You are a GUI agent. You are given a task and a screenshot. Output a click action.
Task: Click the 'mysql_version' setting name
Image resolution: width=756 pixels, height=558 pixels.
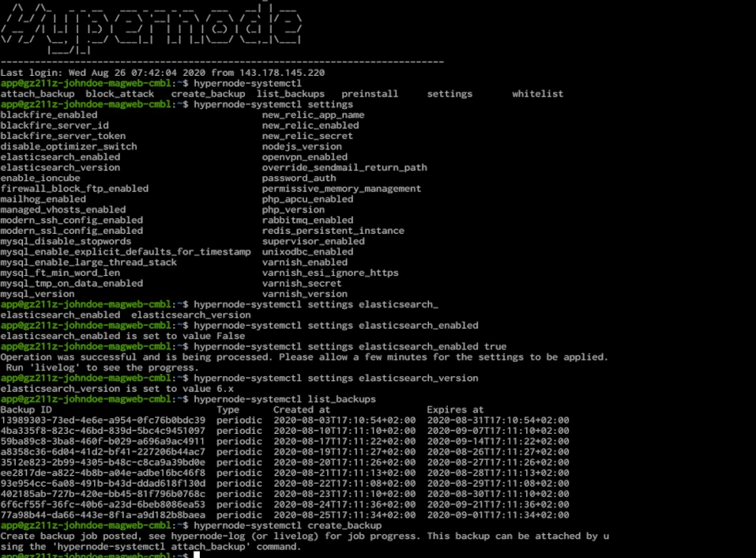tap(37, 294)
